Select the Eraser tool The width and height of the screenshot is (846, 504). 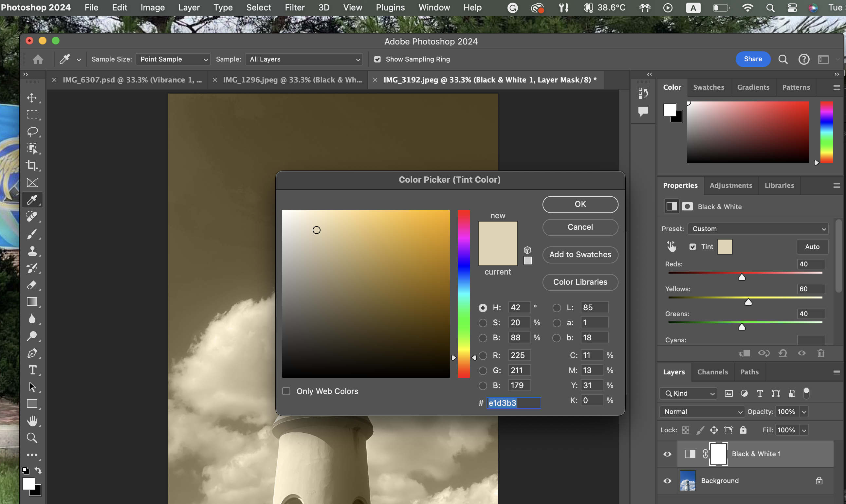(x=32, y=285)
